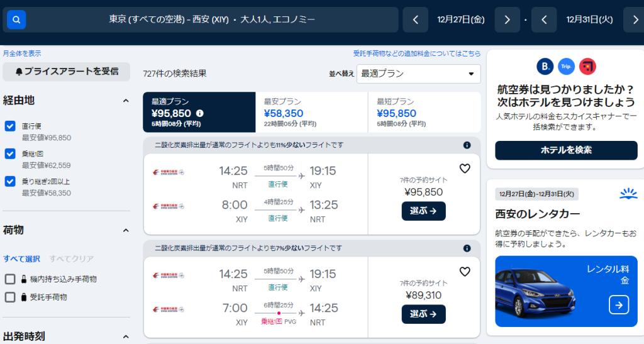
Task: Go to next day after 12月27日
Action: pyautogui.click(x=507, y=20)
